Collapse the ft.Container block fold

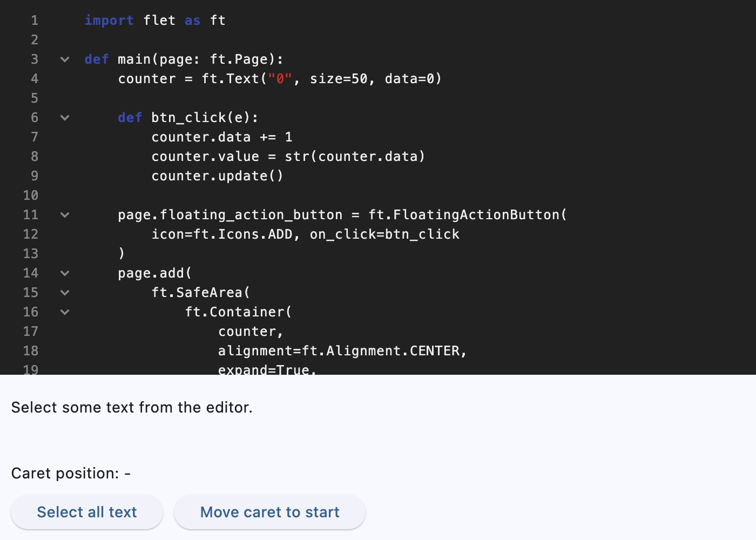click(64, 312)
